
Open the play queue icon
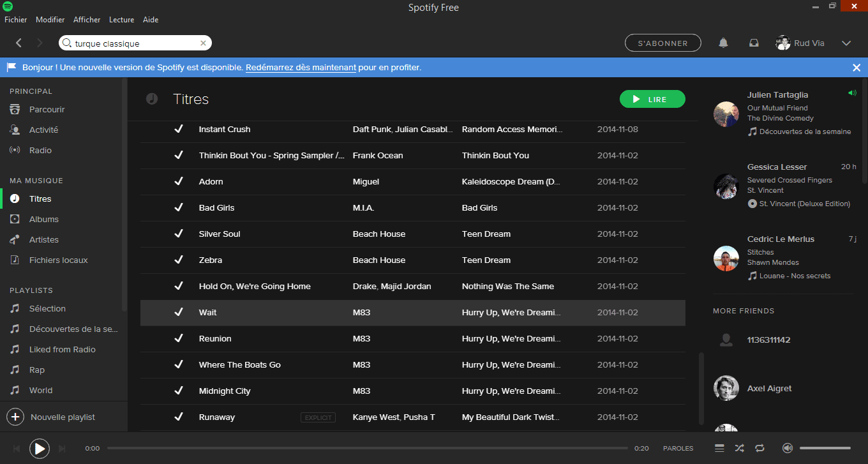point(719,448)
